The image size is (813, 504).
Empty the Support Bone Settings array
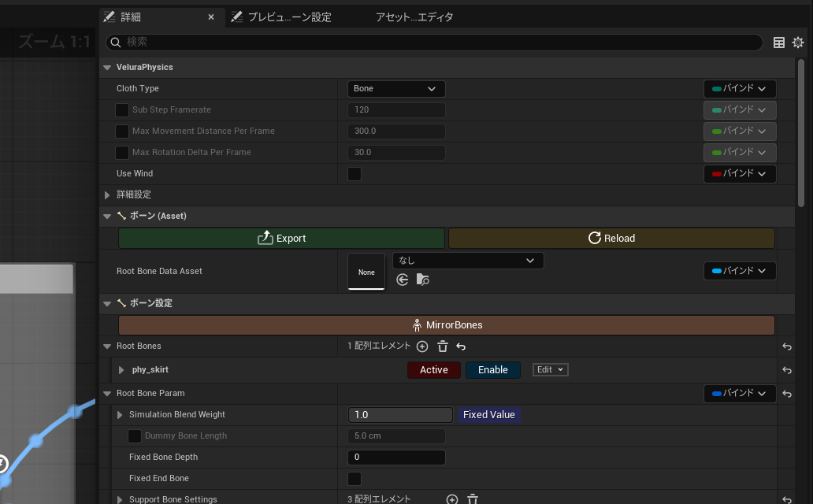pyautogui.click(x=473, y=499)
